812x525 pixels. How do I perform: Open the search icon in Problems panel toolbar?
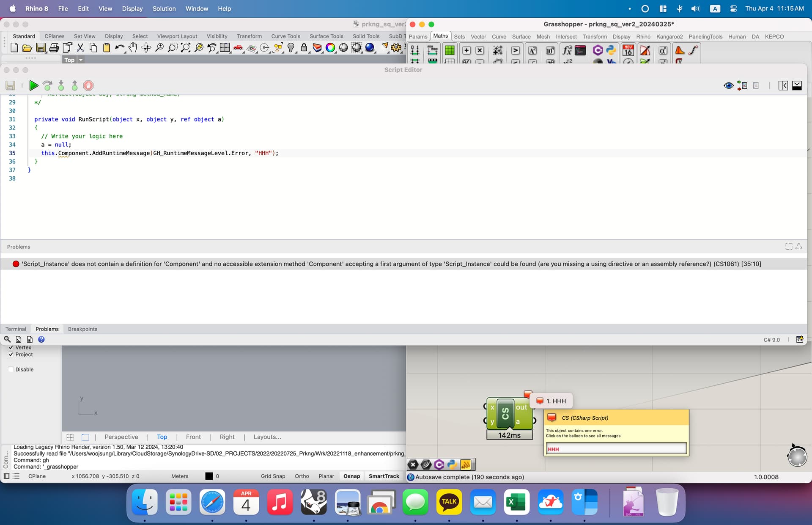7,339
